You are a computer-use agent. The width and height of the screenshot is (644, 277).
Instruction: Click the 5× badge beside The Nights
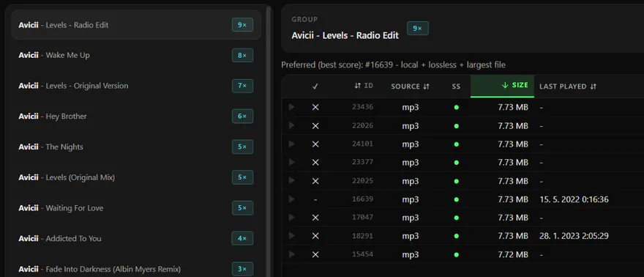242,147
